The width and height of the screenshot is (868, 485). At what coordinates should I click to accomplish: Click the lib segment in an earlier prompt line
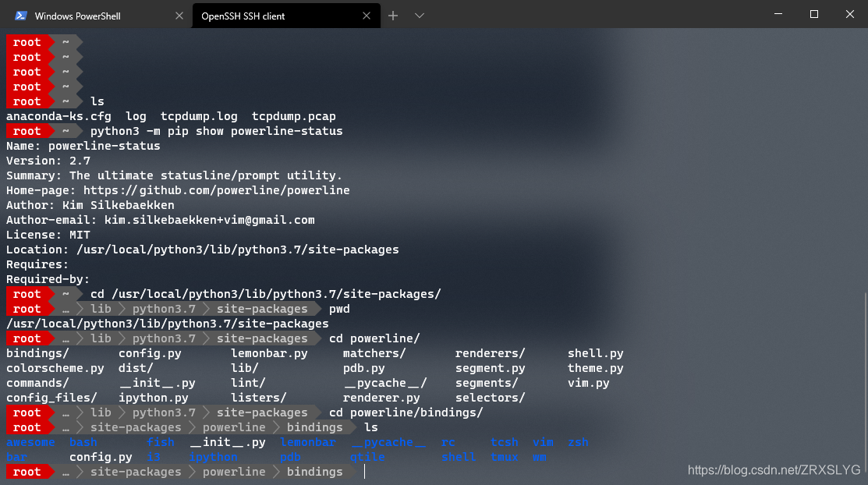tap(101, 412)
